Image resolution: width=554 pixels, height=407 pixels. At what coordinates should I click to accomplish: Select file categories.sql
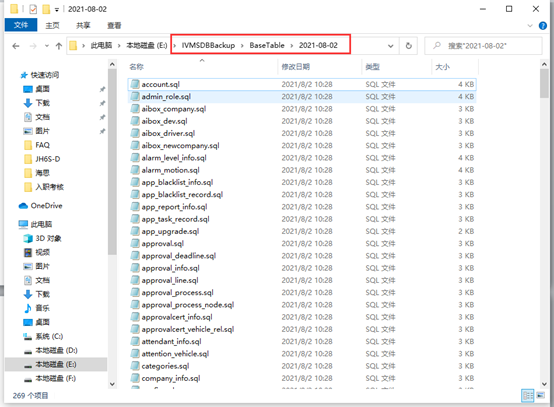tap(165, 366)
